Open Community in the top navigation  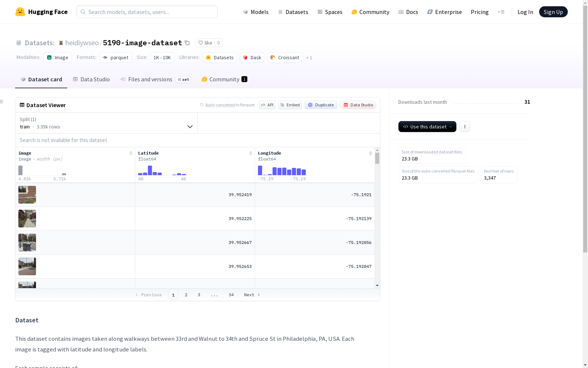click(x=370, y=12)
